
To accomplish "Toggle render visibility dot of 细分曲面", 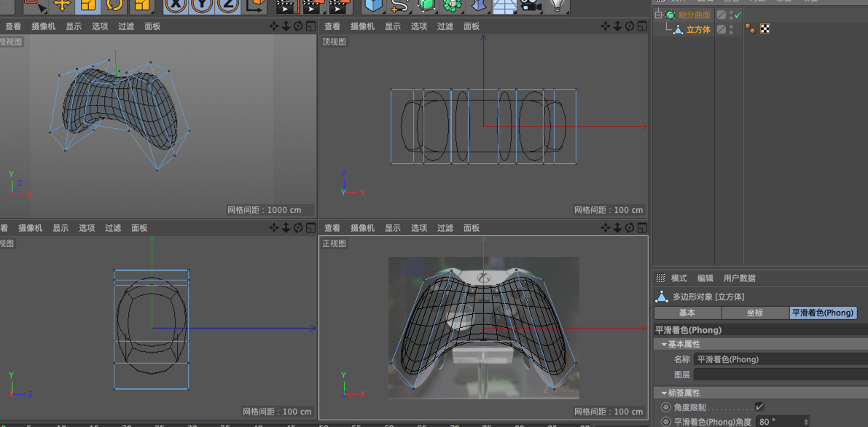I will click(x=731, y=17).
